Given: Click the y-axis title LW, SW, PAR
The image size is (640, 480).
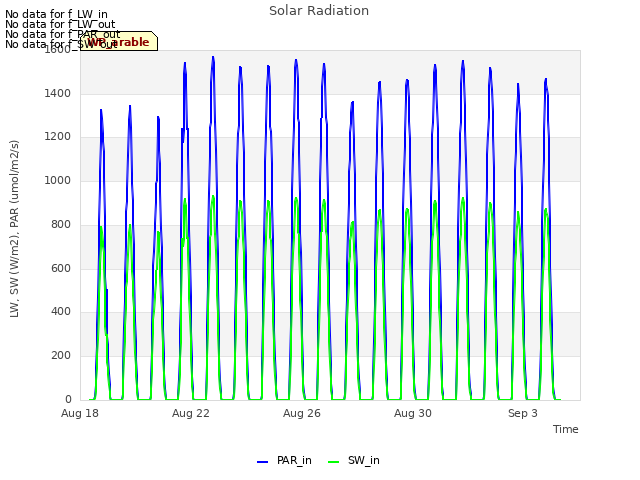Looking at the screenshot, I should tap(14, 229).
